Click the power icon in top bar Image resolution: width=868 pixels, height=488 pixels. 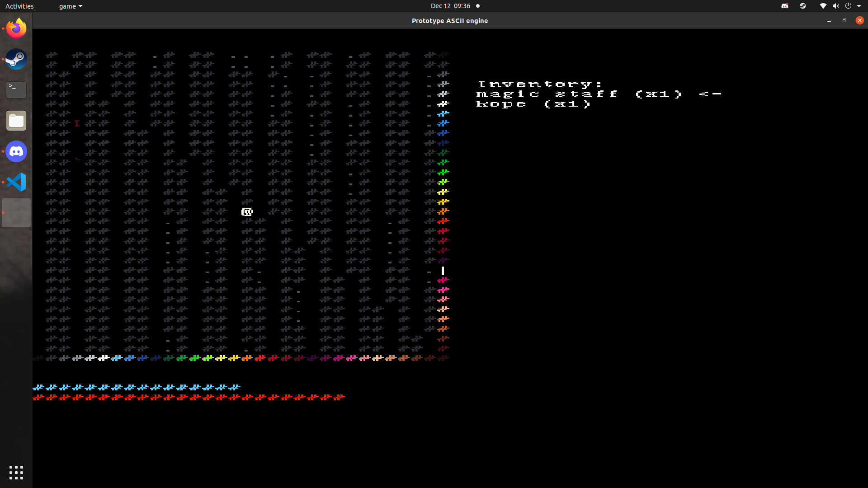click(x=848, y=6)
